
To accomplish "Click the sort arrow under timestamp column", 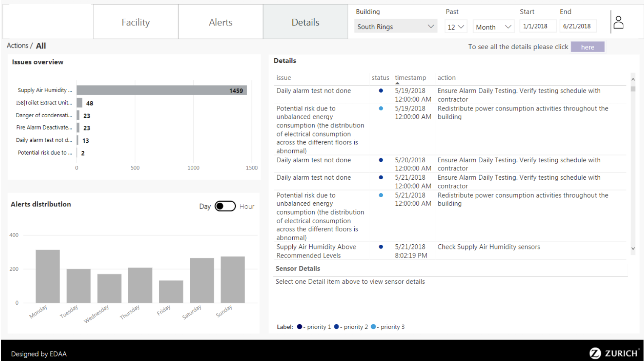I will (397, 83).
